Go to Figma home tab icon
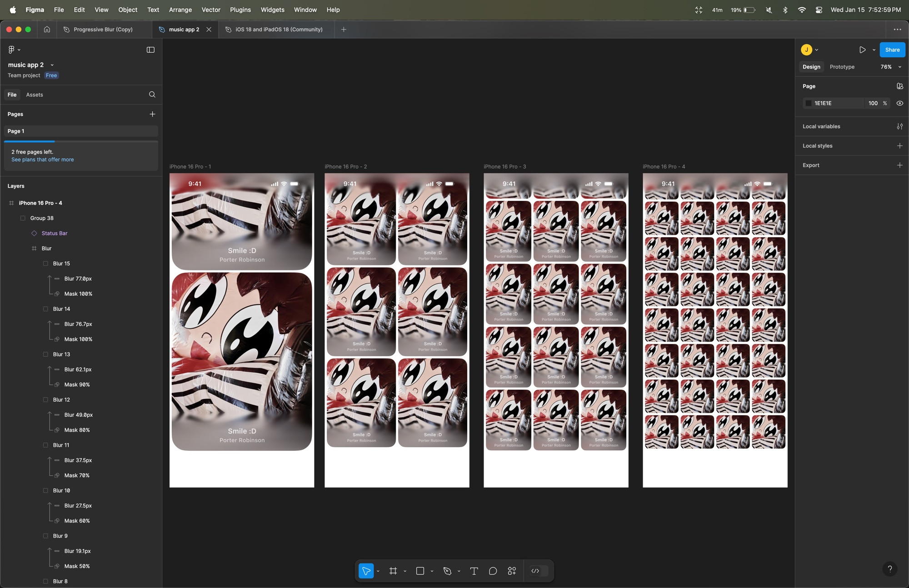 coord(47,29)
